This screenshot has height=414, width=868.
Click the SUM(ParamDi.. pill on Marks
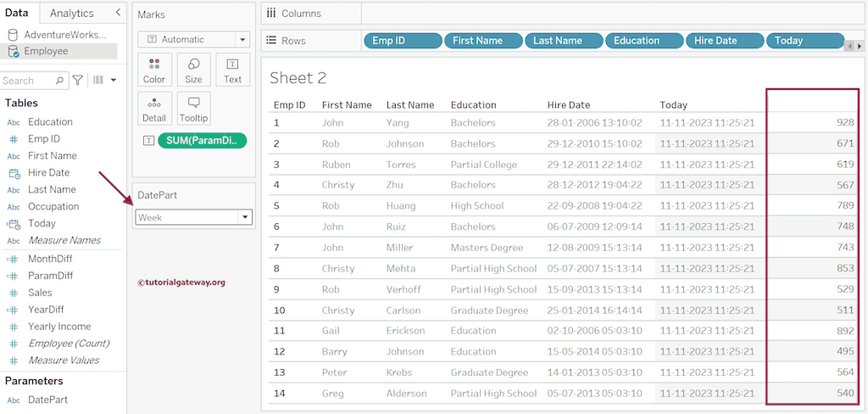point(202,141)
